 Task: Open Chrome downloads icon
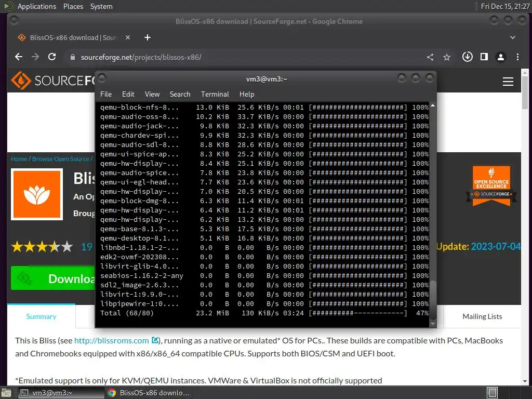coord(468,57)
